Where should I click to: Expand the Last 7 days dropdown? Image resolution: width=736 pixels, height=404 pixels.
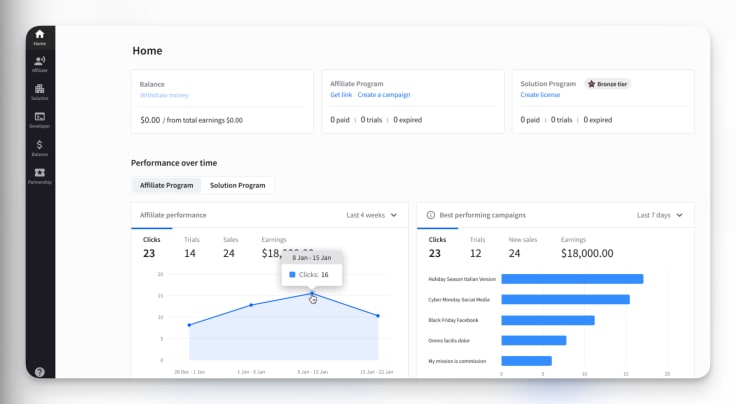(x=659, y=215)
